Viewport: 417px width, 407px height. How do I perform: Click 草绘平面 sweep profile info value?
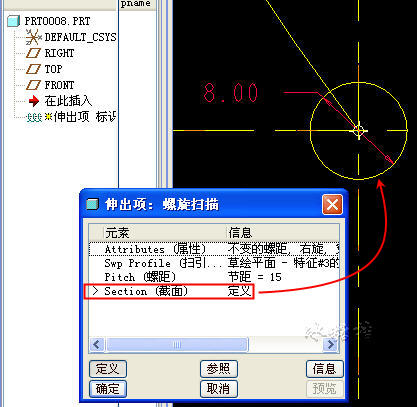283,263
